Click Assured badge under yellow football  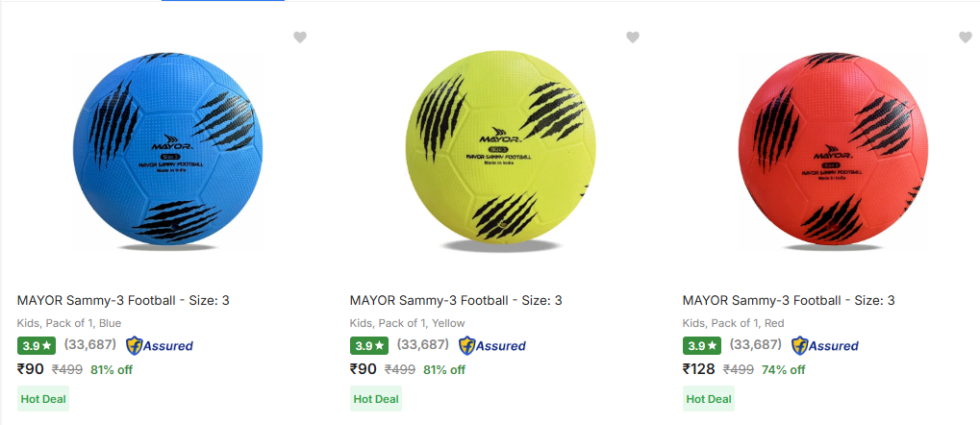coord(492,345)
